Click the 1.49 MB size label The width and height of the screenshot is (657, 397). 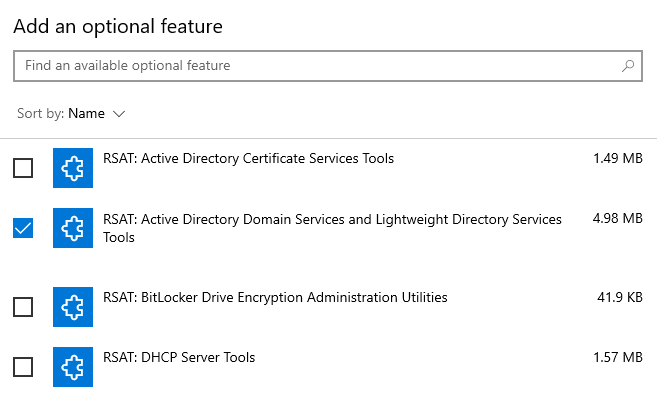pos(618,158)
